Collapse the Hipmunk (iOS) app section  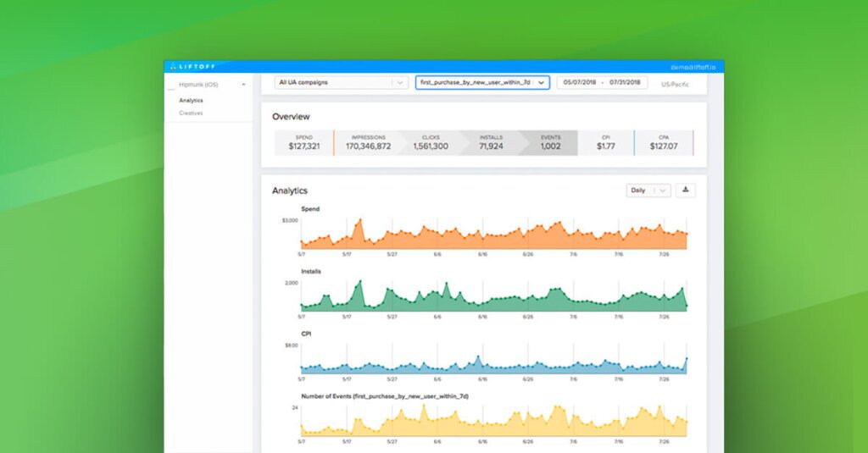pyautogui.click(x=243, y=85)
